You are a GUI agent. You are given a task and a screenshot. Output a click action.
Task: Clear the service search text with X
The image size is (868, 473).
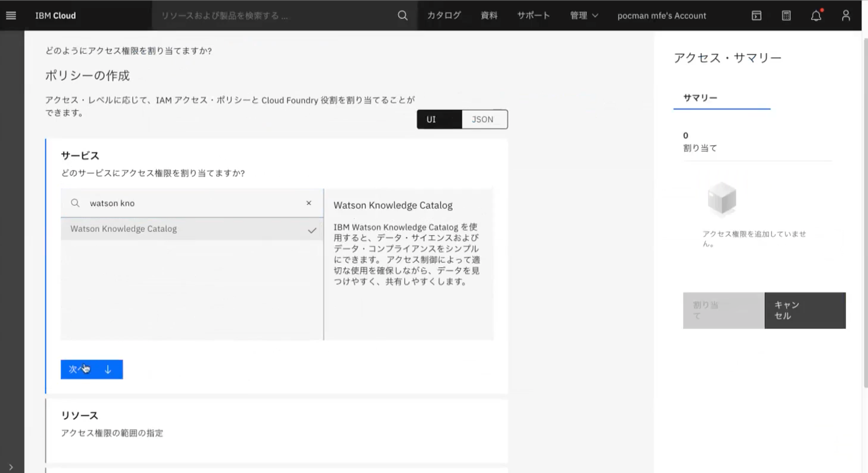point(309,203)
